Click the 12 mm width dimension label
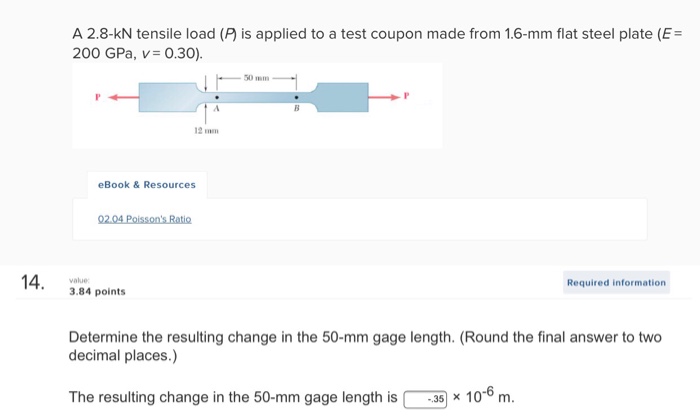Viewport: 700px width, 420px height. tap(206, 131)
